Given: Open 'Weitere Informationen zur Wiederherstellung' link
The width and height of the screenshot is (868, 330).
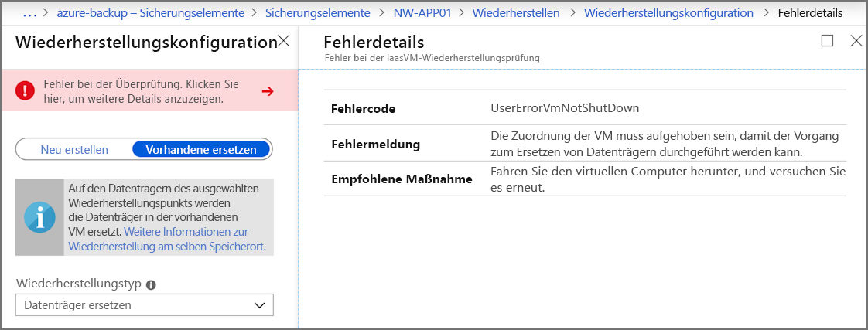Looking at the screenshot, I should tap(167, 239).
